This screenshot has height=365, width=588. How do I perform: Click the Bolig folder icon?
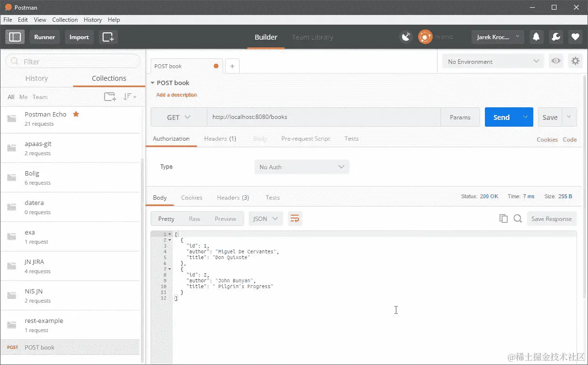12,177
